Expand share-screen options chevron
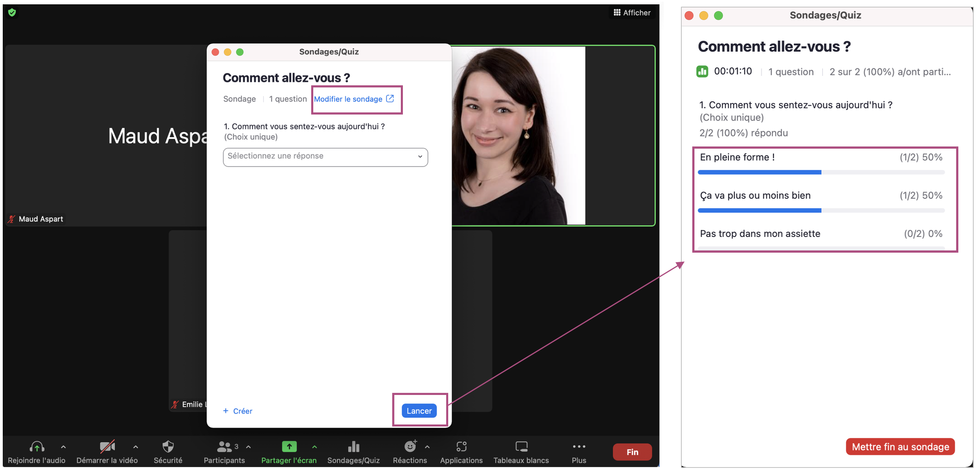The width and height of the screenshot is (980, 473). pos(314,447)
